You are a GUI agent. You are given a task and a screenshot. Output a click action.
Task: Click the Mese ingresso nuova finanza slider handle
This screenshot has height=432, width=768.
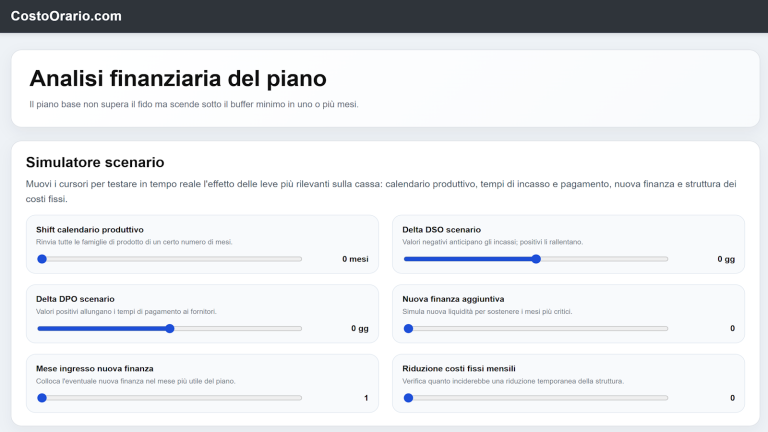click(x=42, y=398)
